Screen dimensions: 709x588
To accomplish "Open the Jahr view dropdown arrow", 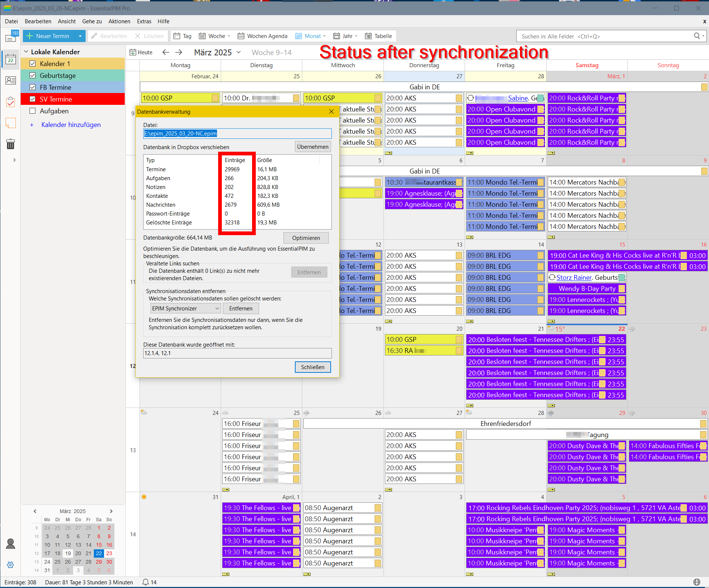I will (x=356, y=36).
